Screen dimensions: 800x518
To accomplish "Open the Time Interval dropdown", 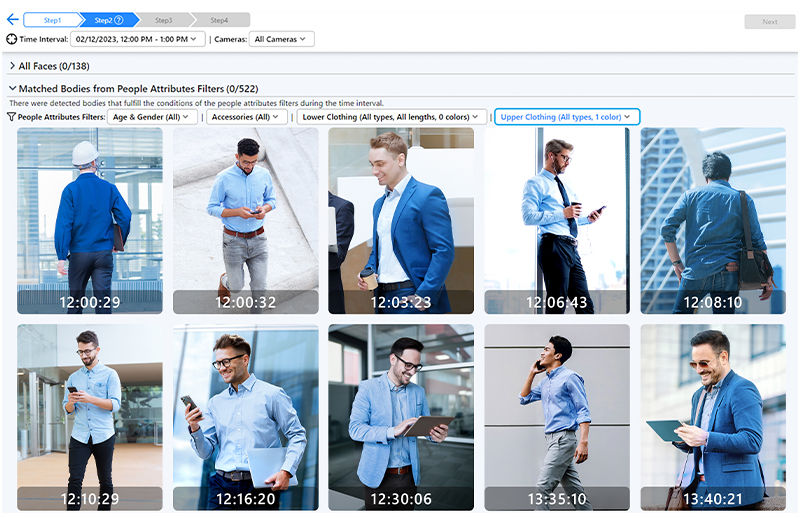I will (x=138, y=39).
